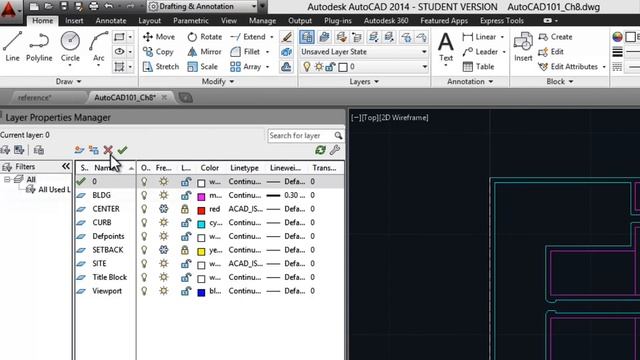Image resolution: width=640 pixels, height=360 pixels.
Task: Click the Insert block icon
Action: 523,46
